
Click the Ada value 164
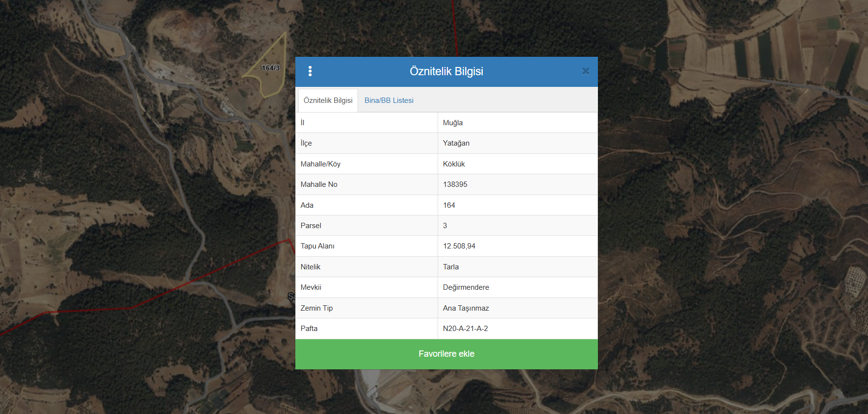[x=449, y=205]
